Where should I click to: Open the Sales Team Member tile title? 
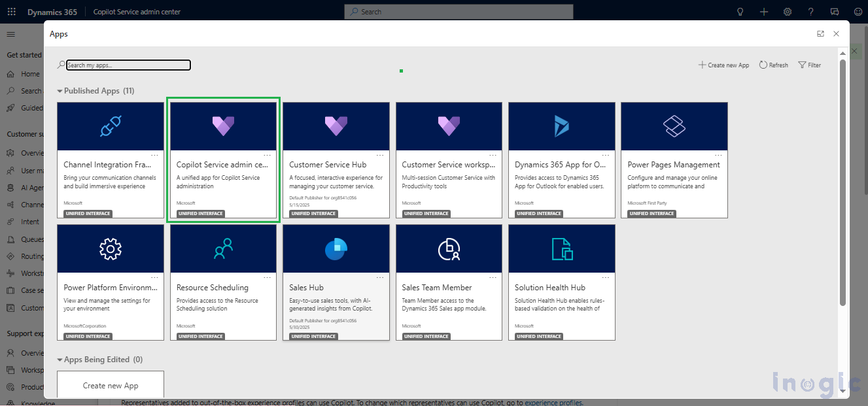pyautogui.click(x=437, y=288)
